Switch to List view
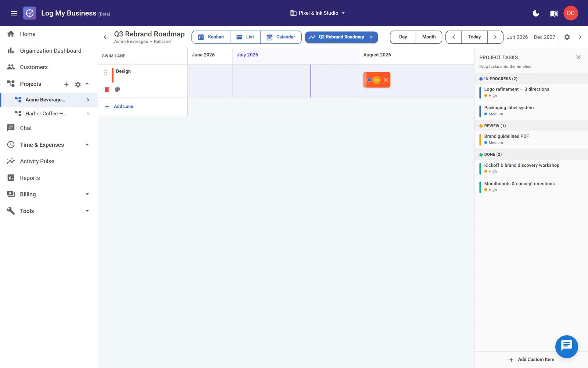 (x=245, y=37)
